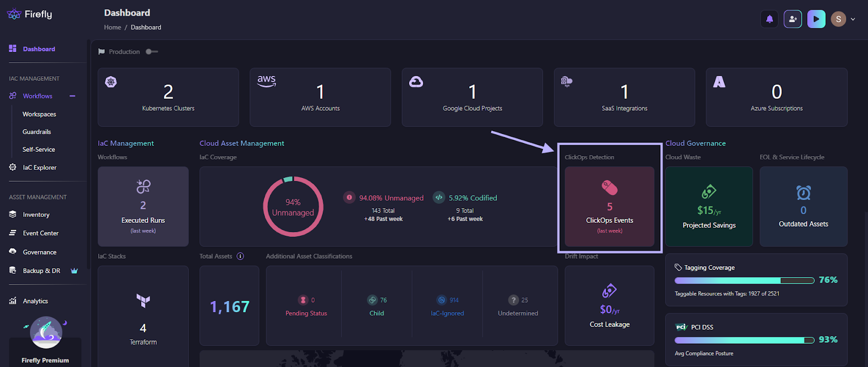Open the Executed Runs card
This screenshot has height=367, width=868.
[143, 207]
